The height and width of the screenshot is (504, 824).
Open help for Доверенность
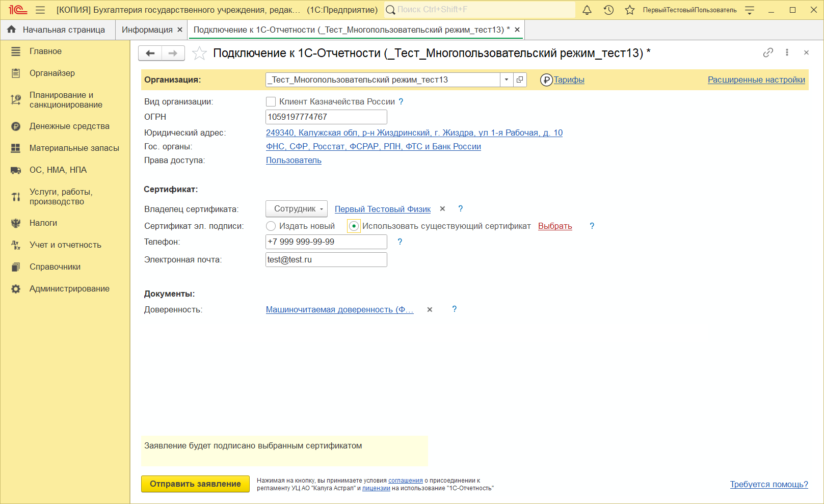click(x=455, y=309)
